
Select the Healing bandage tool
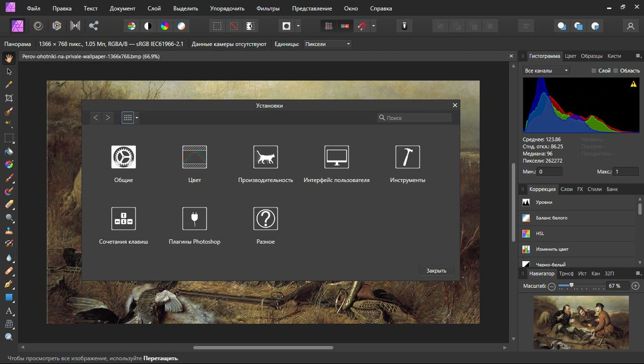coord(9,271)
